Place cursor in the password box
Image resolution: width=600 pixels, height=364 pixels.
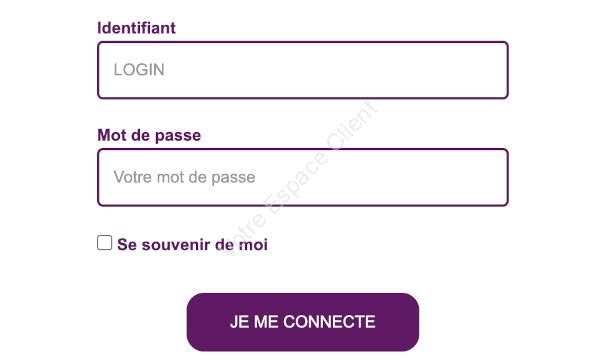click(303, 177)
